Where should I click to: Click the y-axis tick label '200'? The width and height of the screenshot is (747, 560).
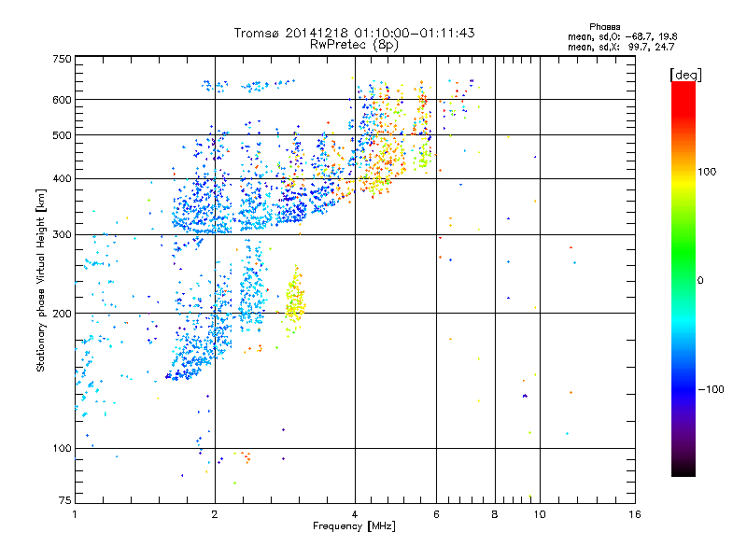(62, 314)
